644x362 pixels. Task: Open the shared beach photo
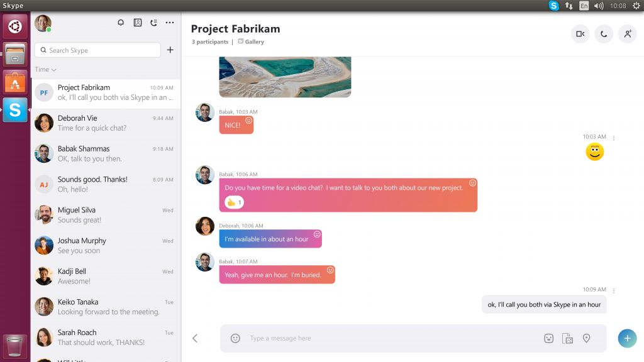point(284,75)
